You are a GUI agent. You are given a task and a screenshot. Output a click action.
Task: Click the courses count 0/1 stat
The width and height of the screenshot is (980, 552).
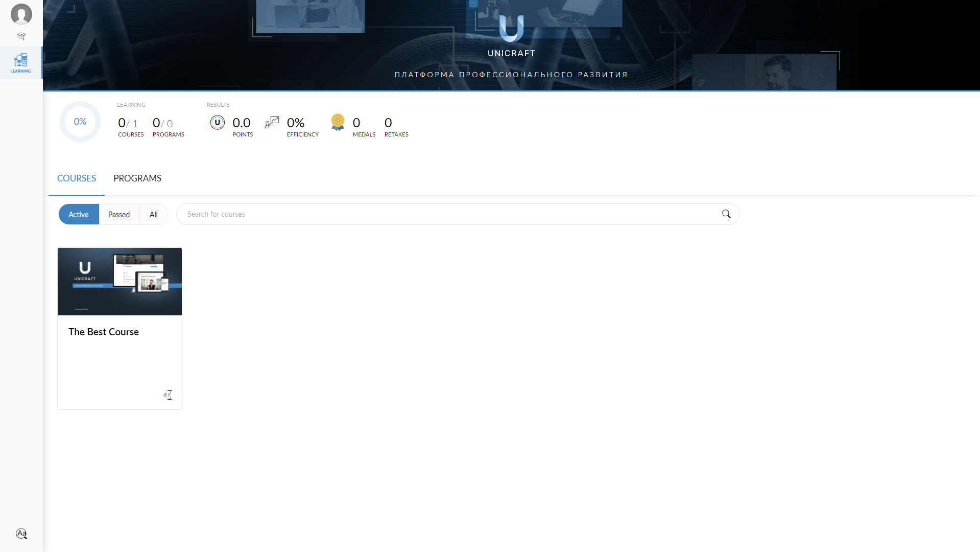click(129, 124)
